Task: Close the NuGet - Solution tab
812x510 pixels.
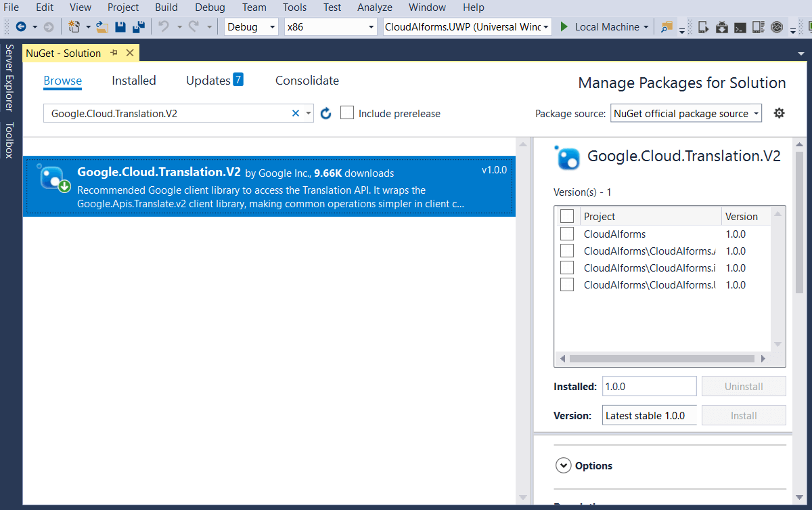Action: [130, 53]
